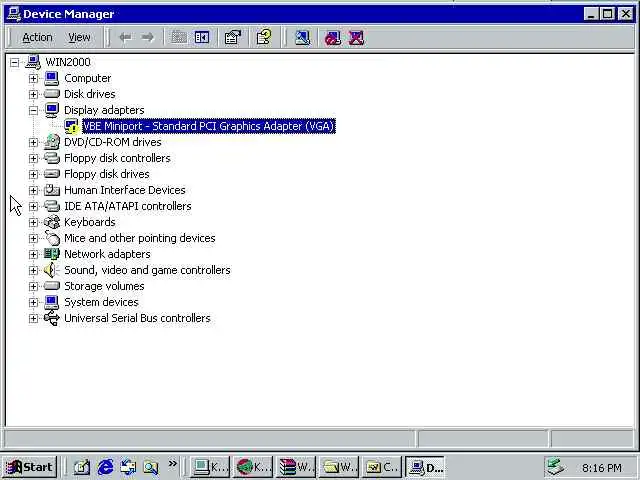Viewport: 640px width, 480px height.
Task: Click the Disk drives icon
Action: click(x=52, y=94)
